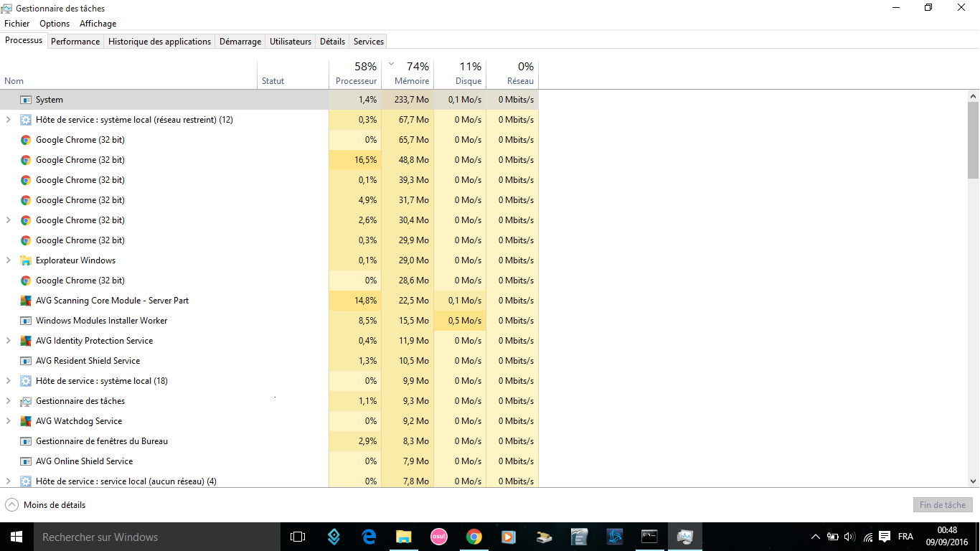Select the Chrome row using 29,9 Mo

[269, 240]
